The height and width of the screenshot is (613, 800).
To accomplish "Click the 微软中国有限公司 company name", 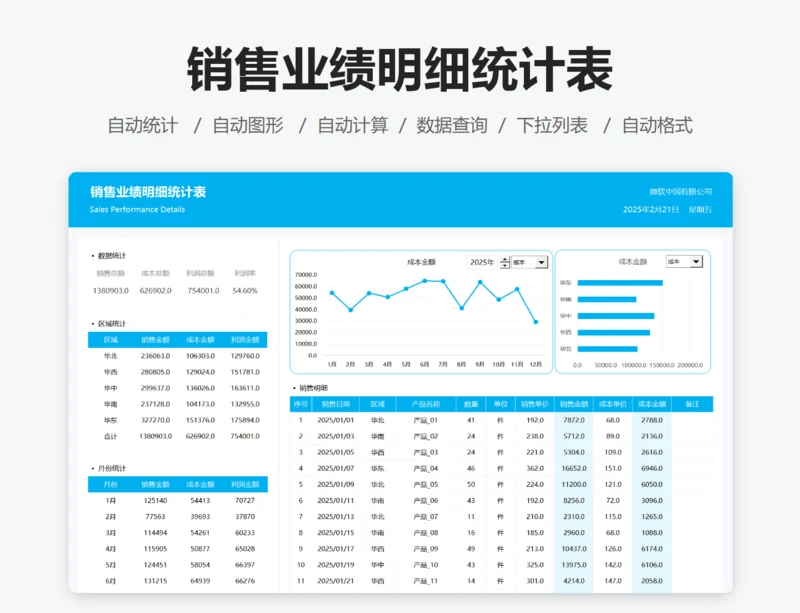I will (681, 192).
